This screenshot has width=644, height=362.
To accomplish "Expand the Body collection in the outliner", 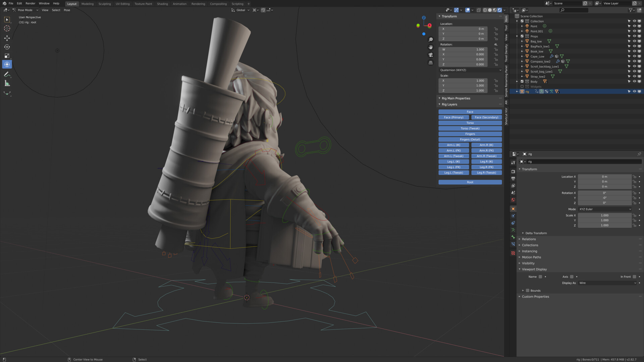I will [517, 81].
